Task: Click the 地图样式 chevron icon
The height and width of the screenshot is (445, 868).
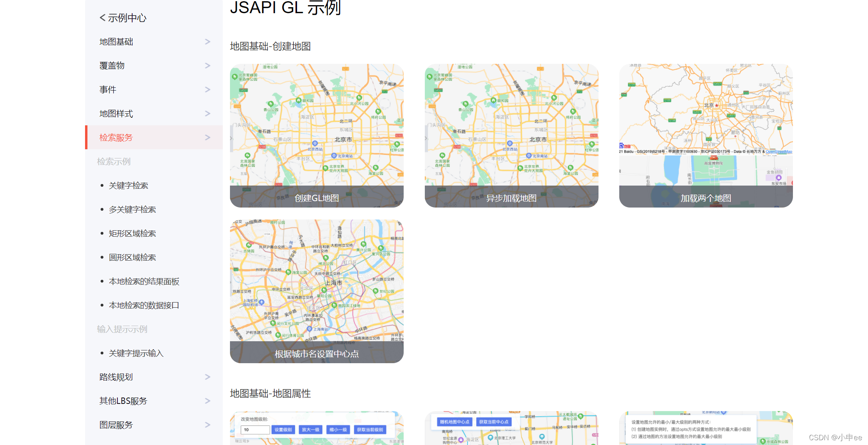Action: tap(207, 113)
